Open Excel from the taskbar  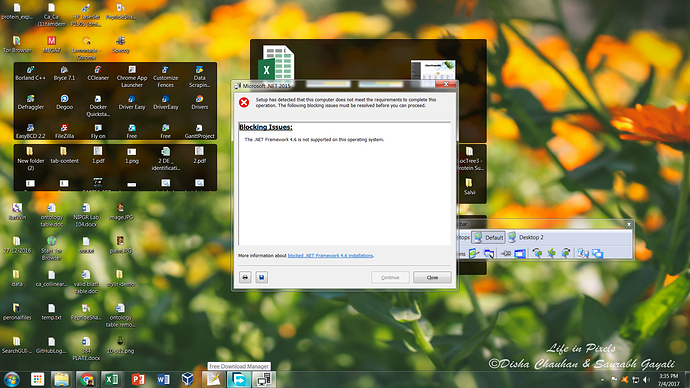pyautogui.click(x=112, y=379)
